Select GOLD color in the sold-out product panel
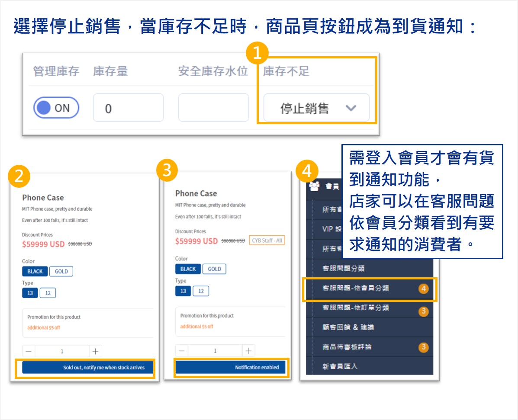 pos(61,271)
